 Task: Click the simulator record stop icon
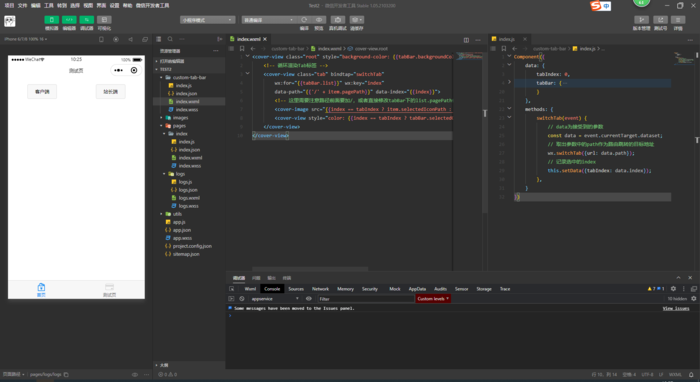click(x=116, y=39)
